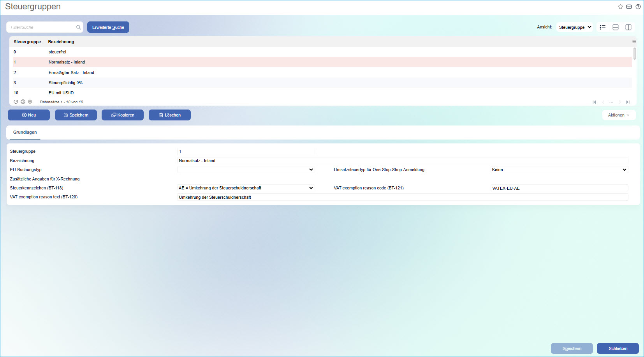Select the Grundlagen tab
644x357 pixels.
click(25, 132)
